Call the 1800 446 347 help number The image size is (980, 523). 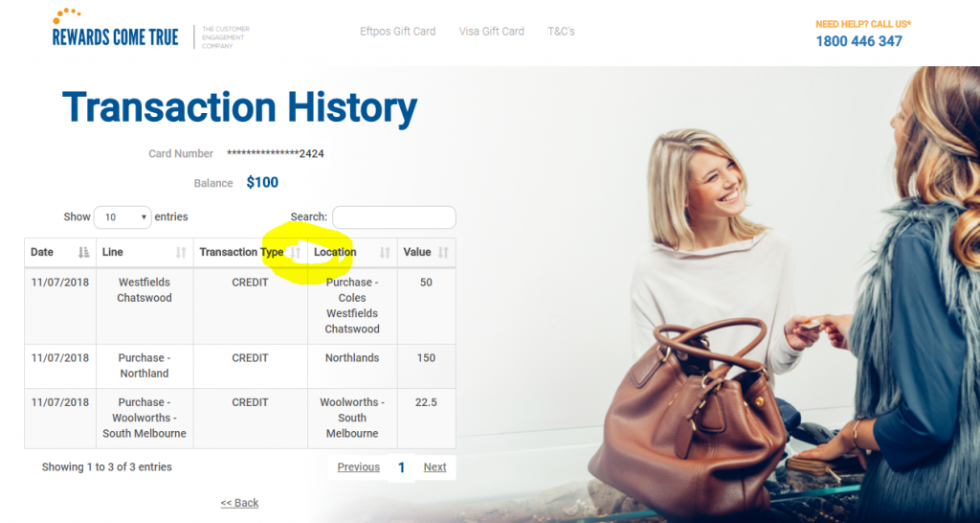(x=858, y=41)
